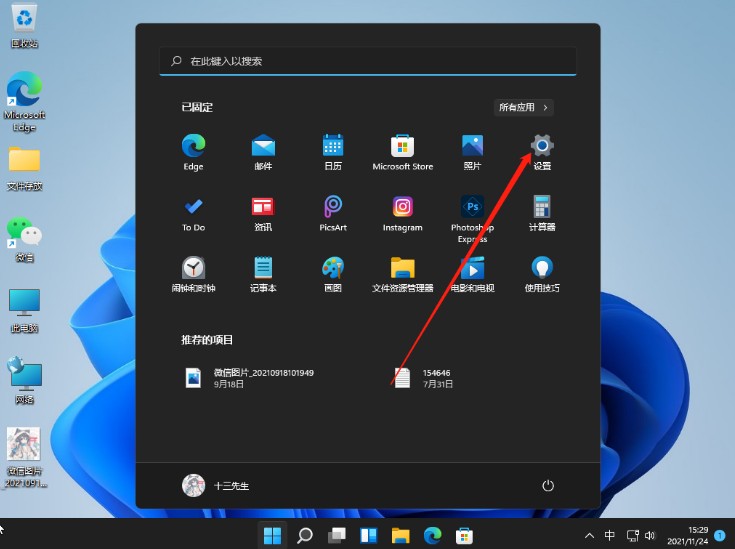The height and width of the screenshot is (549, 735).
Task: Click the power button in Start menu
Action: click(x=548, y=486)
